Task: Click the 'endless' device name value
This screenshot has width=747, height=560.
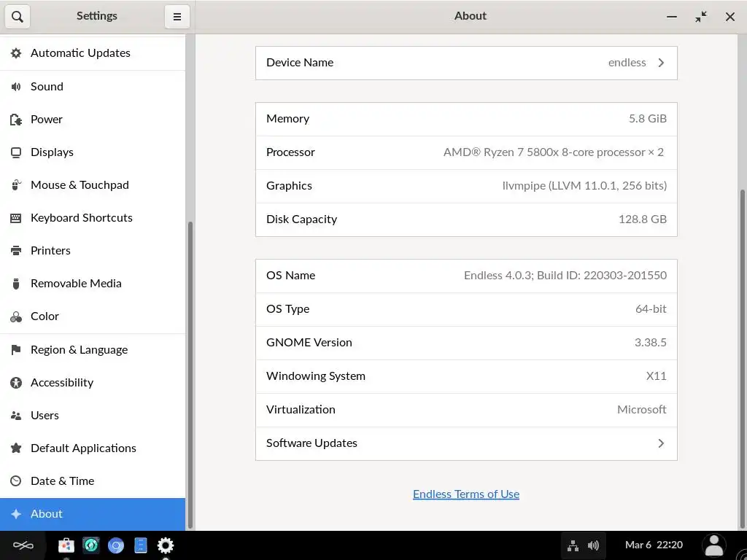Action: pos(627,63)
